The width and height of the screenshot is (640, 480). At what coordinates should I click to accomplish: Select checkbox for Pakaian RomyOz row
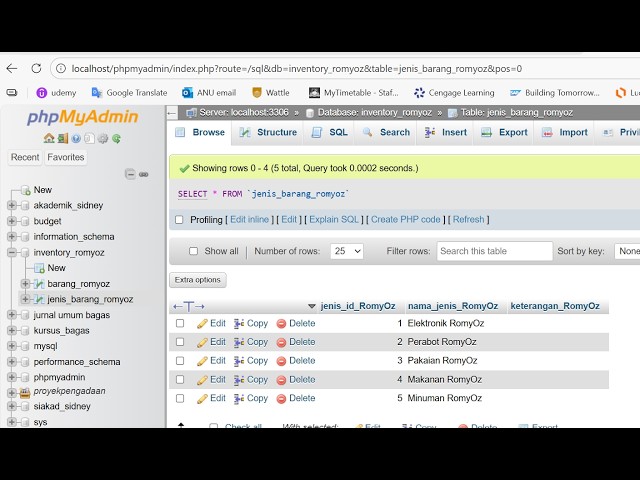pyautogui.click(x=180, y=361)
